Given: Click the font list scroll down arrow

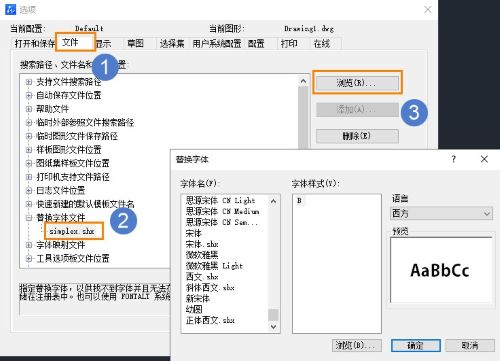Looking at the screenshot, I should (x=273, y=327).
